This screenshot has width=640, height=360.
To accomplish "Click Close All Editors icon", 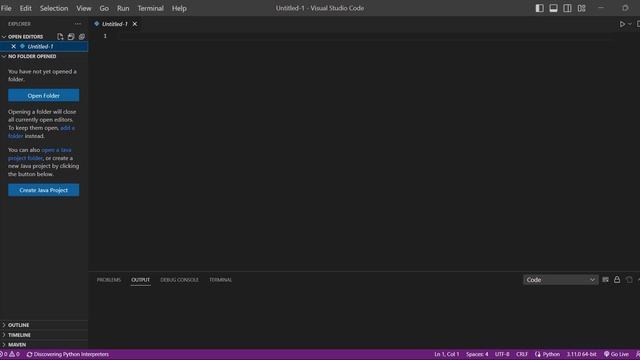I will click(82, 37).
